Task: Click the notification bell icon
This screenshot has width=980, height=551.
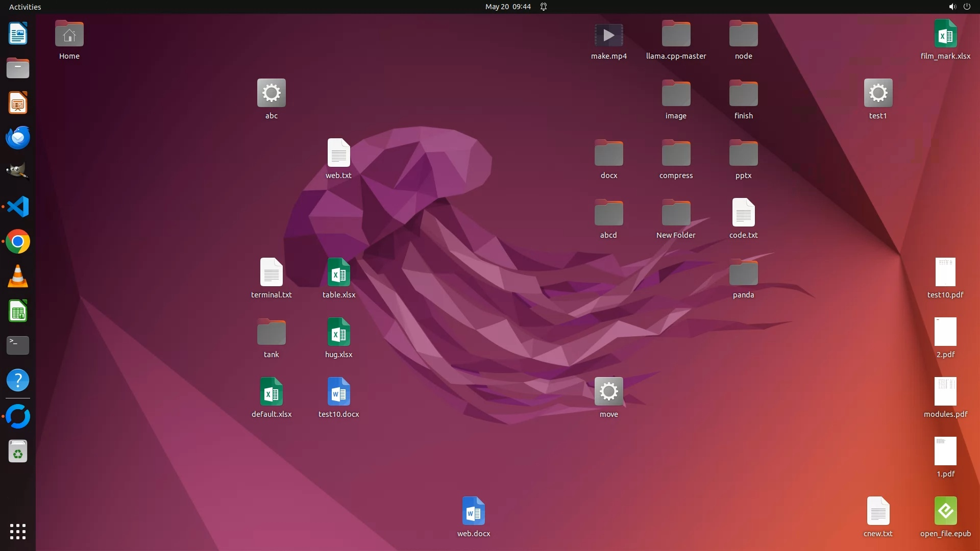Action: tap(544, 7)
